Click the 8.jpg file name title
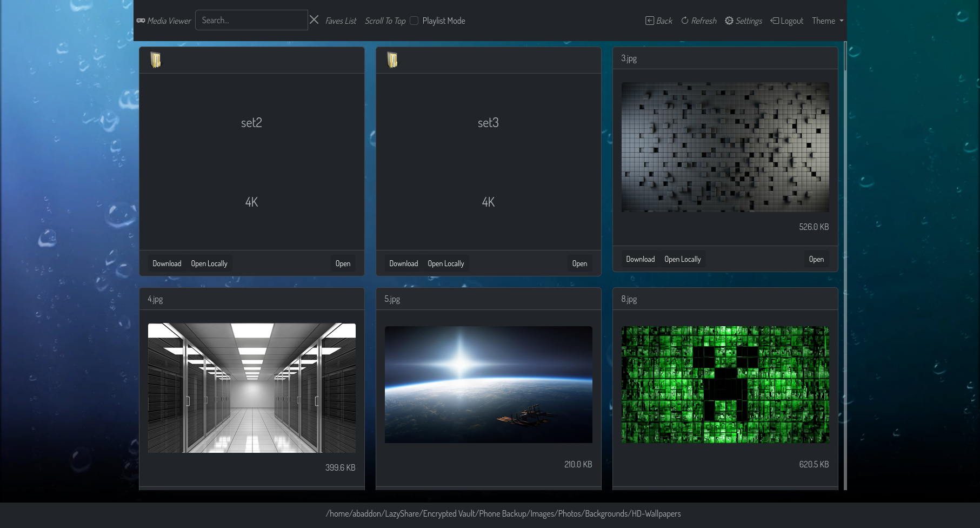 [629, 299]
